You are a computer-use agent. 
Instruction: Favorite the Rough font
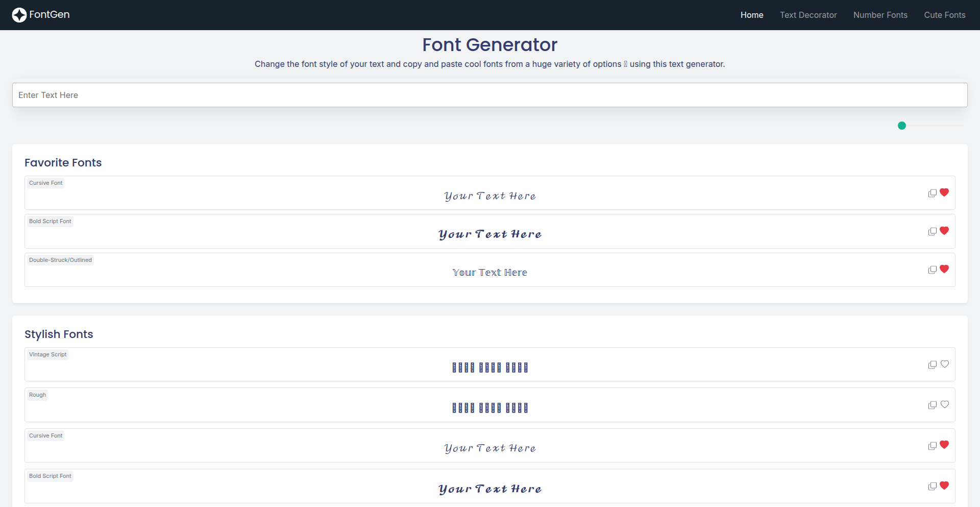click(945, 405)
